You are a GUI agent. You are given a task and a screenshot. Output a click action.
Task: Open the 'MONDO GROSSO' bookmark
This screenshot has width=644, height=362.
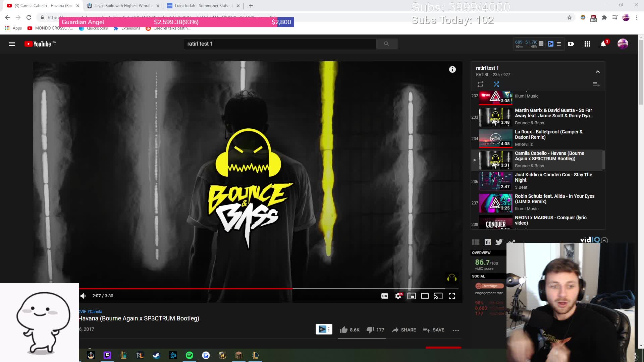[50, 28]
